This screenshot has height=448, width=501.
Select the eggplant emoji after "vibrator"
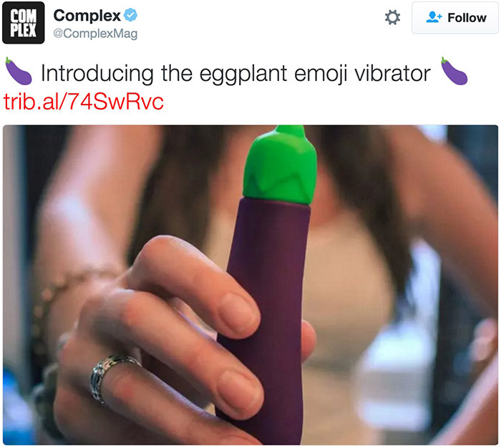454,72
